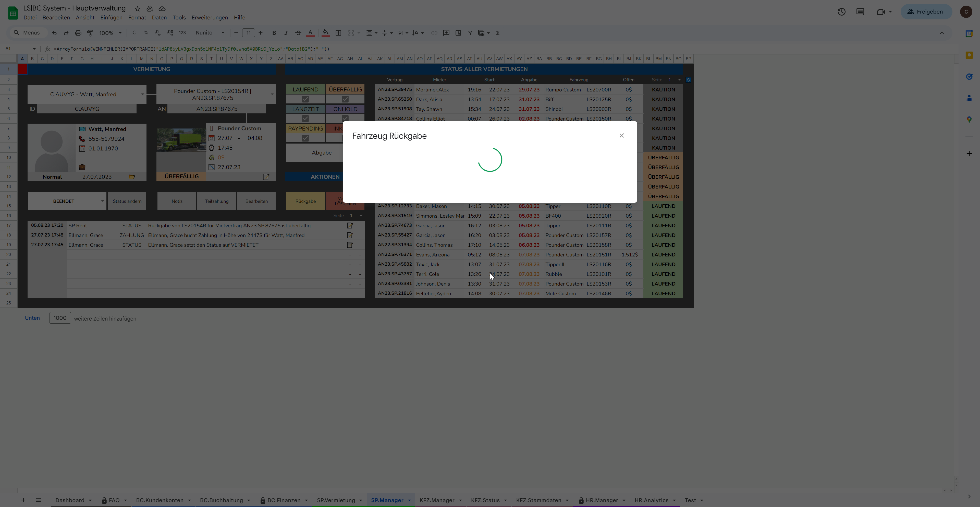
Task: Open Google Tasks side panel icon
Action: [x=969, y=77]
